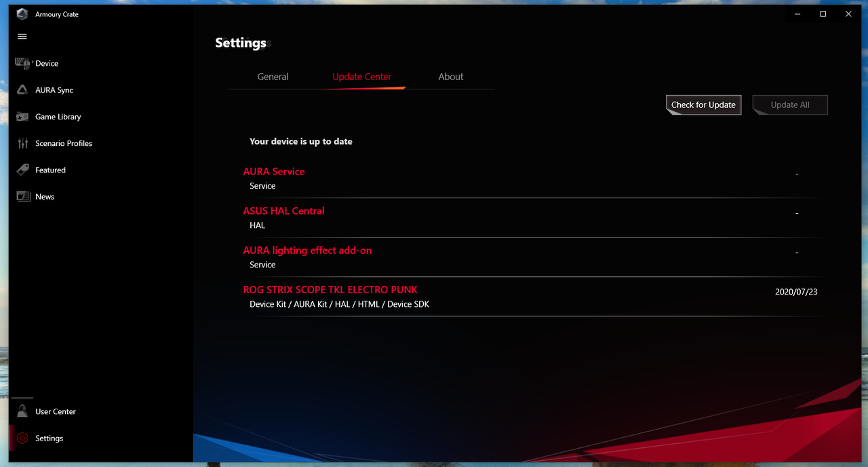Open the Featured tag icon

pos(22,170)
